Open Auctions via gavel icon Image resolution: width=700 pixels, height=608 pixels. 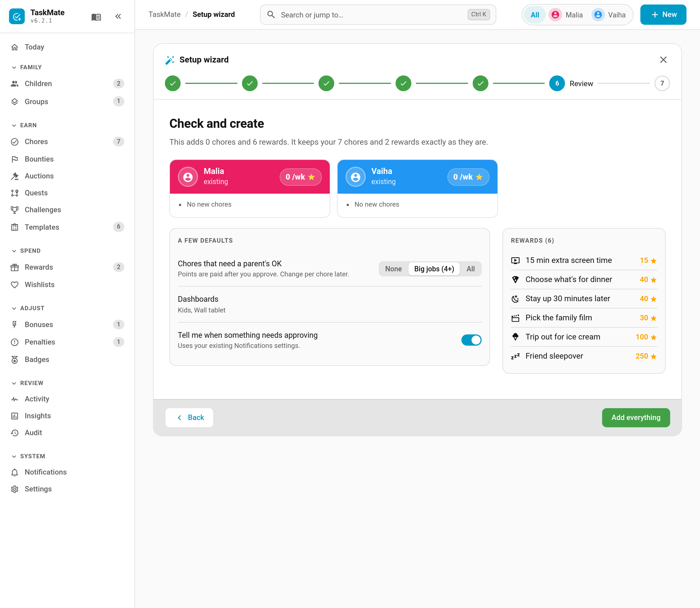pyautogui.click(x=15, y=176)
